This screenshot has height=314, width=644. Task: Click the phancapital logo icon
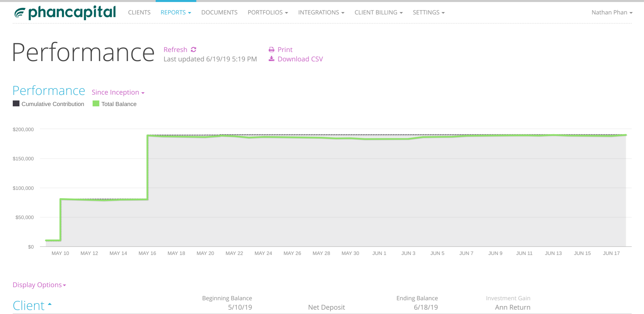click(20, 13)
